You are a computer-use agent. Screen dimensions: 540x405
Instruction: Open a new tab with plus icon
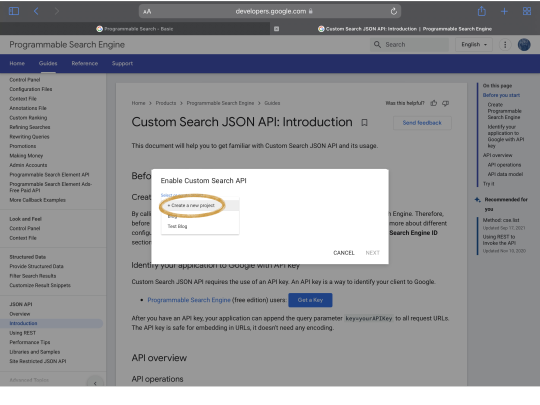coord(504,11)
